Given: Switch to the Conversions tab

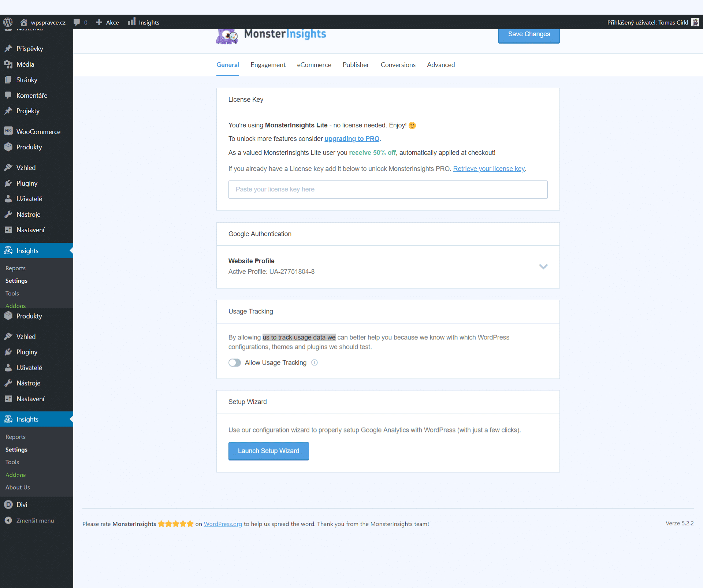Looking at the screenshot, I should pyautogui.click(x=398, y=65).
